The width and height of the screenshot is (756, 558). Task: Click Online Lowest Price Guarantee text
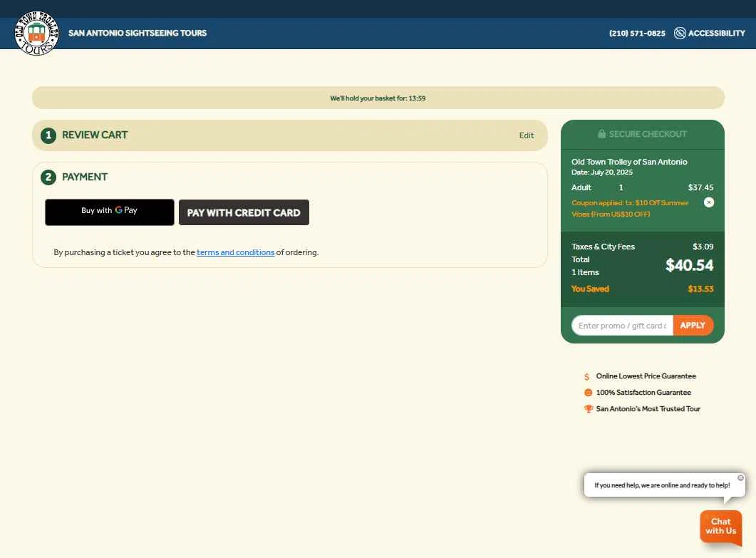pos(646,376)
